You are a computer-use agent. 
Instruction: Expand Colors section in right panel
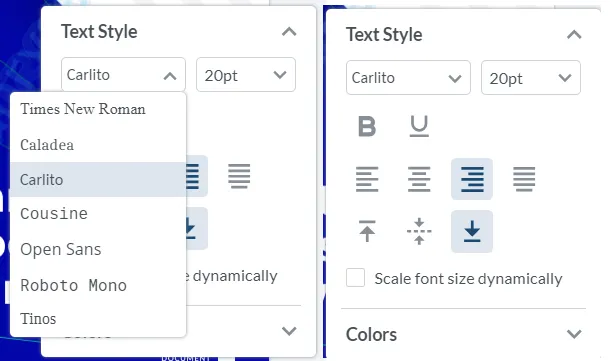point(464,334)
